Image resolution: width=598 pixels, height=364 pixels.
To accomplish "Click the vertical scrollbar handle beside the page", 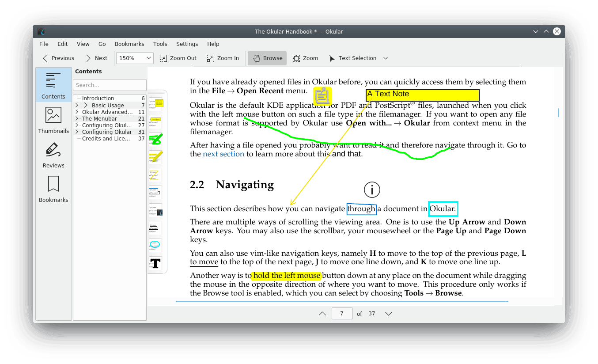I will click(558, 113).
